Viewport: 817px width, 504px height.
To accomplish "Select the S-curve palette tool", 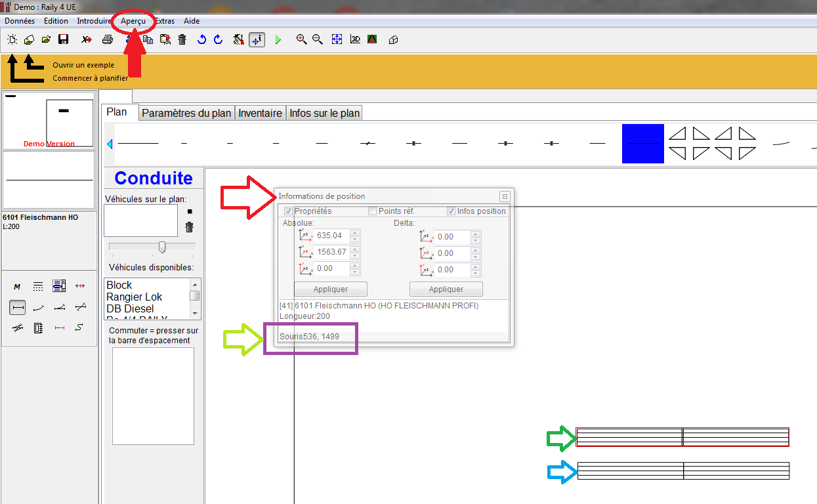I will (80, 327).
